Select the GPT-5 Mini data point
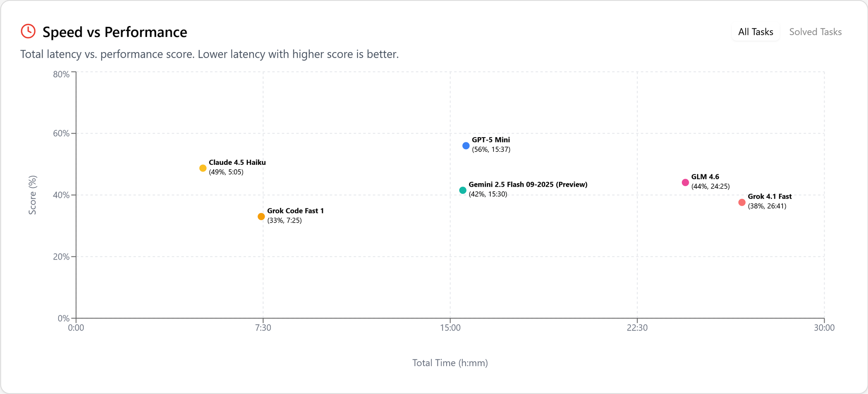 [x=465, y=146]
